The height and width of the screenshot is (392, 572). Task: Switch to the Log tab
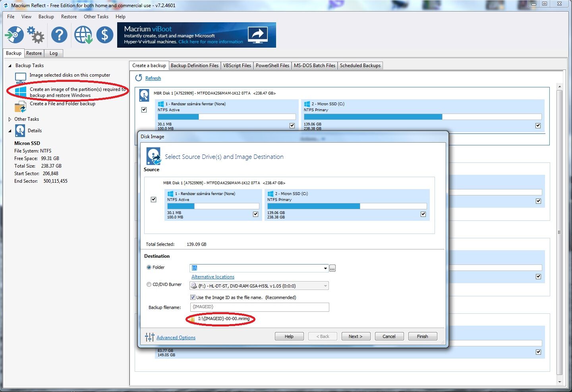[54, 53]
